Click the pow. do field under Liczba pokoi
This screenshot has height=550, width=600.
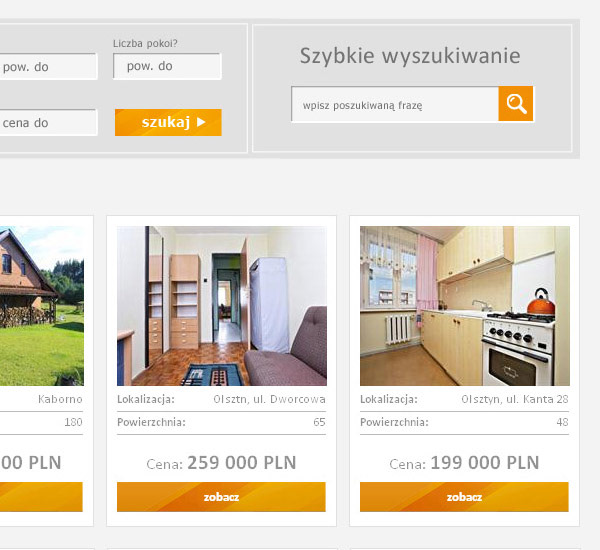click(x=167, y=66)
